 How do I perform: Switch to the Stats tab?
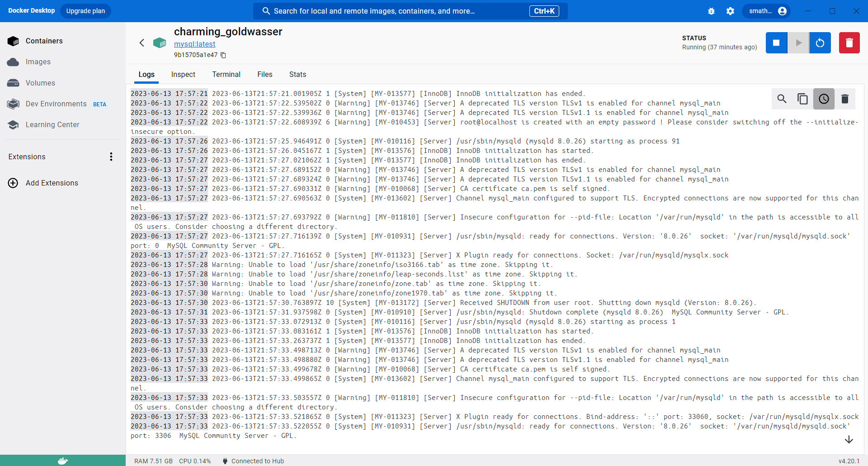297,75
